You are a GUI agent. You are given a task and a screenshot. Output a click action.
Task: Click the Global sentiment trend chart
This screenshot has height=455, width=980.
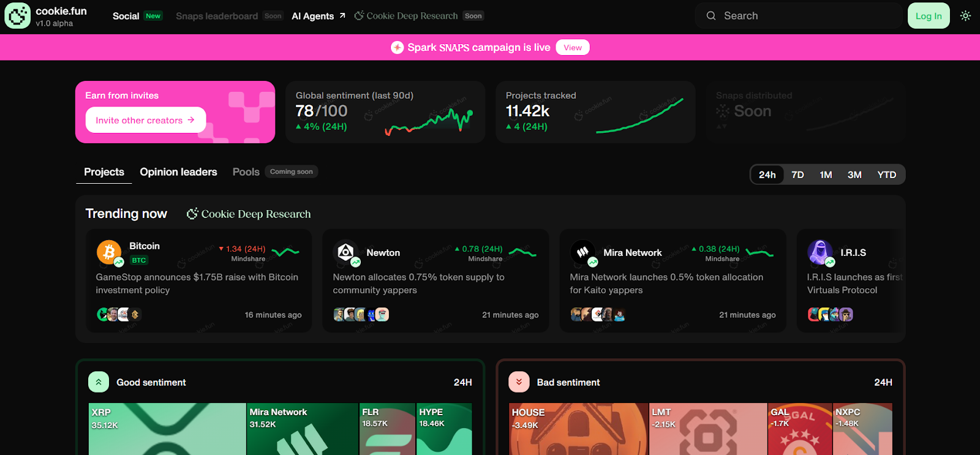point(429,121)
